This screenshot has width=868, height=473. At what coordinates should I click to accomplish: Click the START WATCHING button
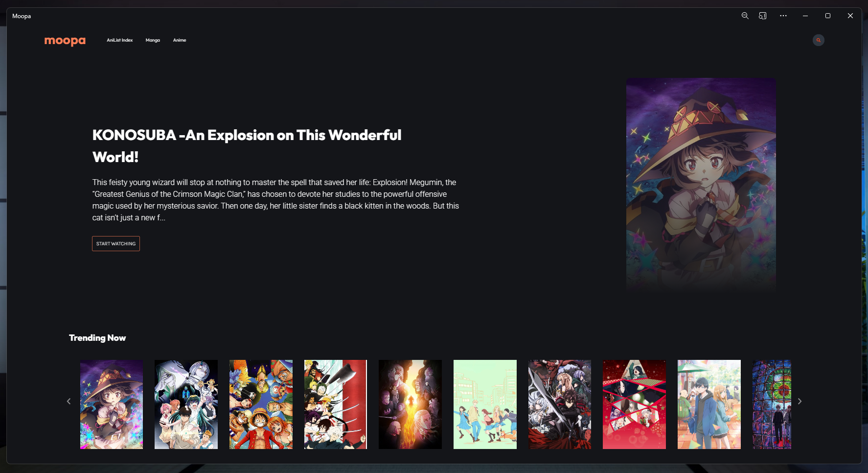click(116, 244)
